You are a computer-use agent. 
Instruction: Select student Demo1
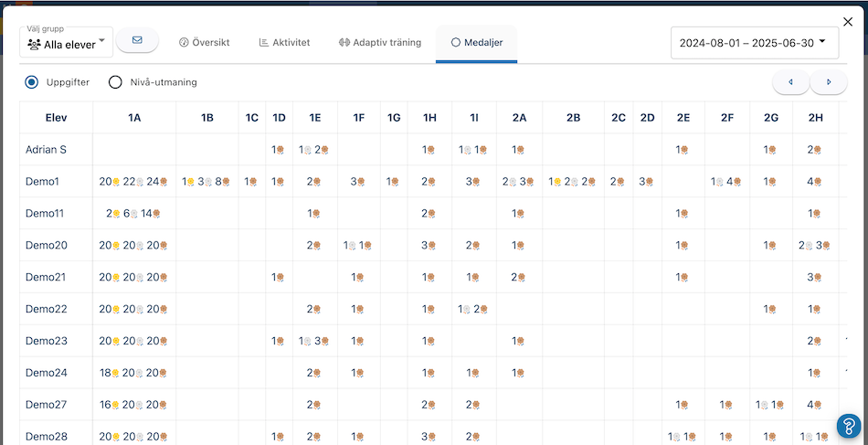pos(40,182)
